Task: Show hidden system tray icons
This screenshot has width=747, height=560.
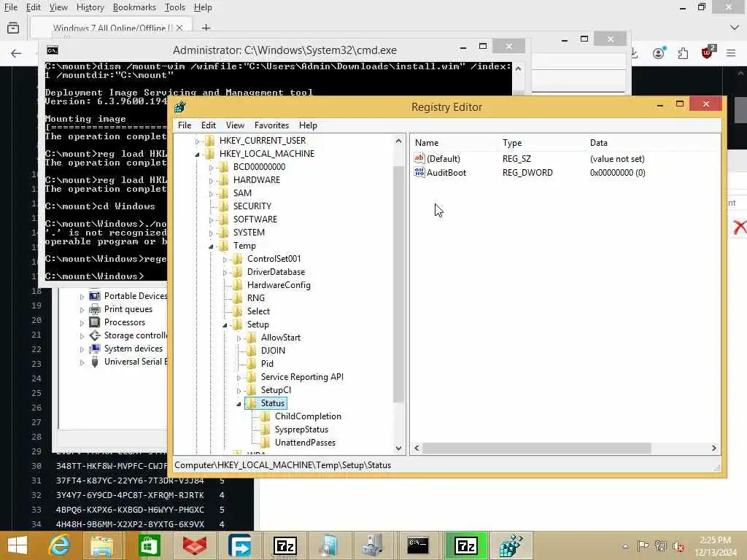Action: tap(625, 546)
